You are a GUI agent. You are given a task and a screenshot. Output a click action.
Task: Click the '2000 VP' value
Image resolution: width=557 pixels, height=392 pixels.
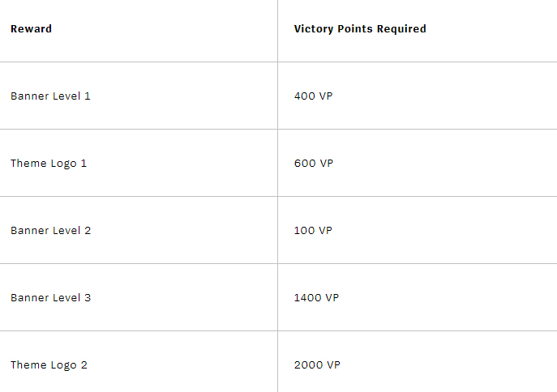click(317, 365)
